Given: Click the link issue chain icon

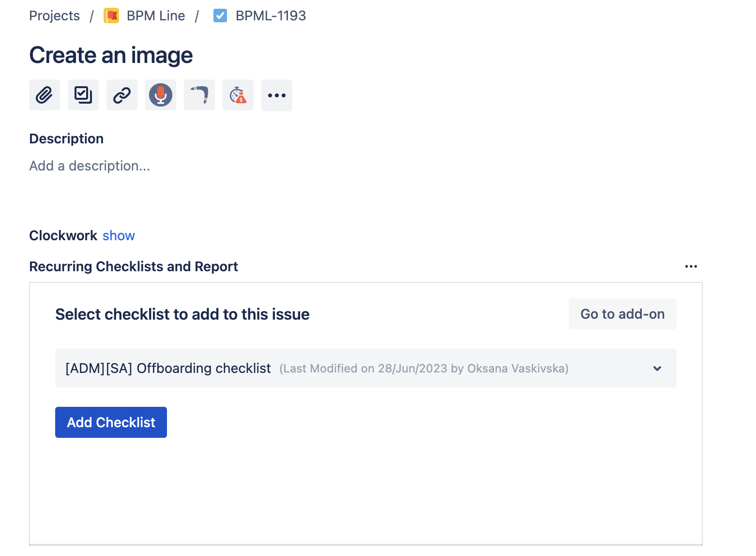Looking at the screenshot, I should point(122,95).
